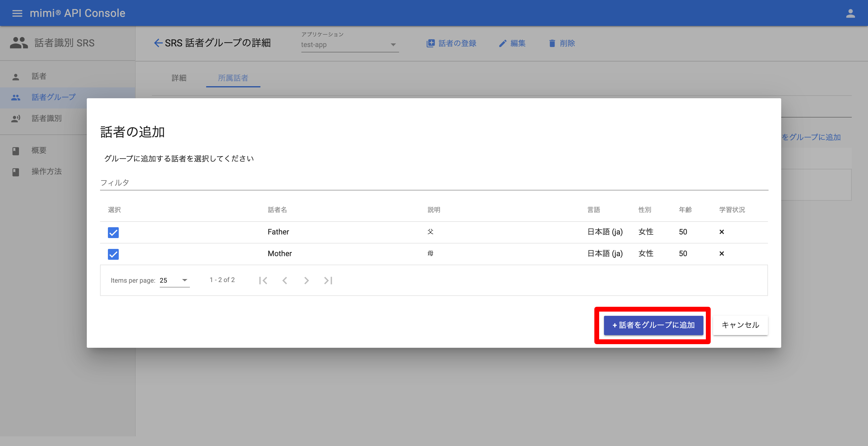Screen dimensions: 868x446
Task: Click the 学習状況 cross mark for Mother
Action: pyautogui.click(x=722, y=253)
